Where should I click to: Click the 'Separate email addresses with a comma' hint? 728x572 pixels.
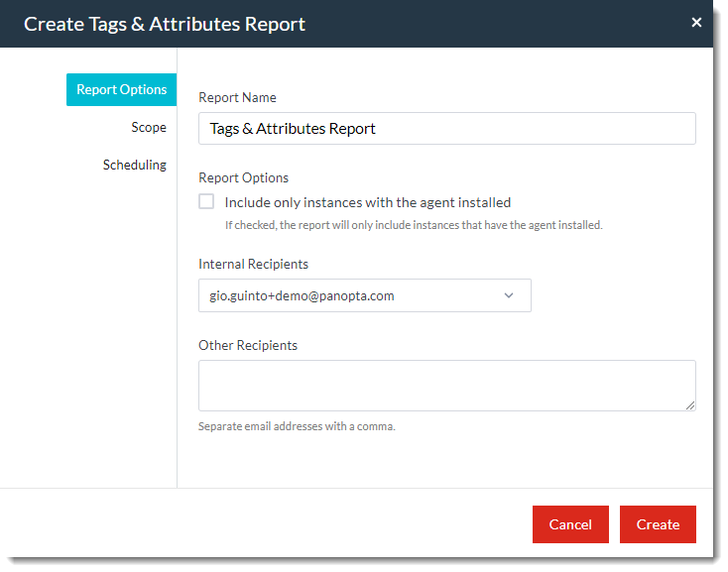coord(297,426)
